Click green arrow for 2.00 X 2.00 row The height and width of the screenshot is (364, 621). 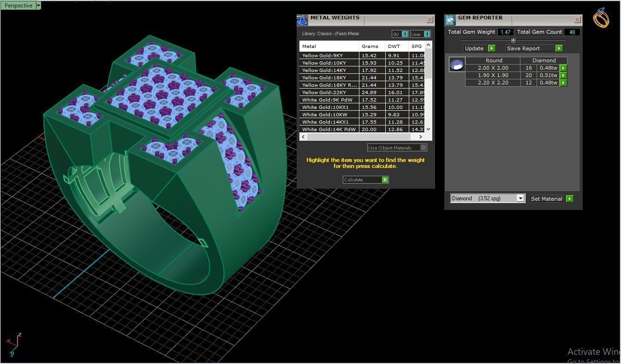[x=563, y=68]
